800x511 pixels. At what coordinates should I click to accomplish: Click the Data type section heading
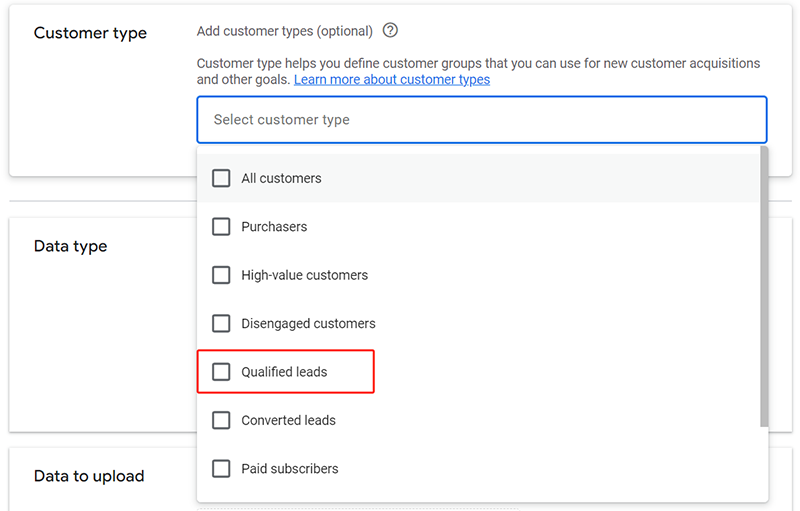(70, 246)
